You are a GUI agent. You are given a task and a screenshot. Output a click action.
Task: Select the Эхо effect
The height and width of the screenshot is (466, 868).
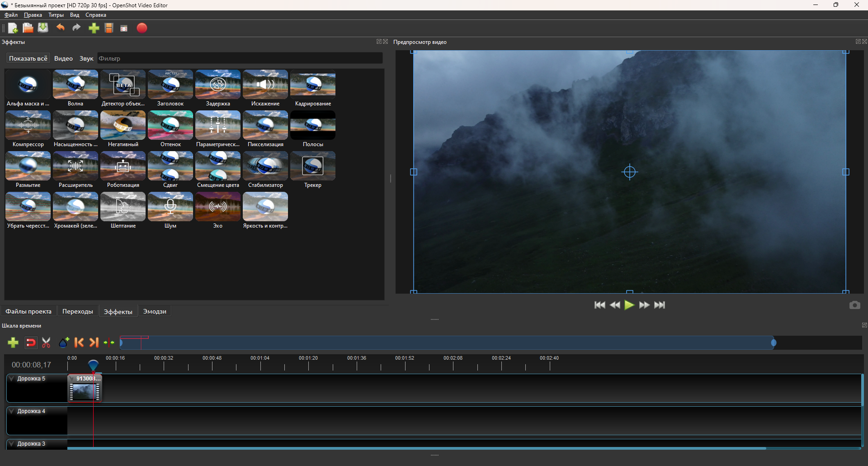[218, 211]
